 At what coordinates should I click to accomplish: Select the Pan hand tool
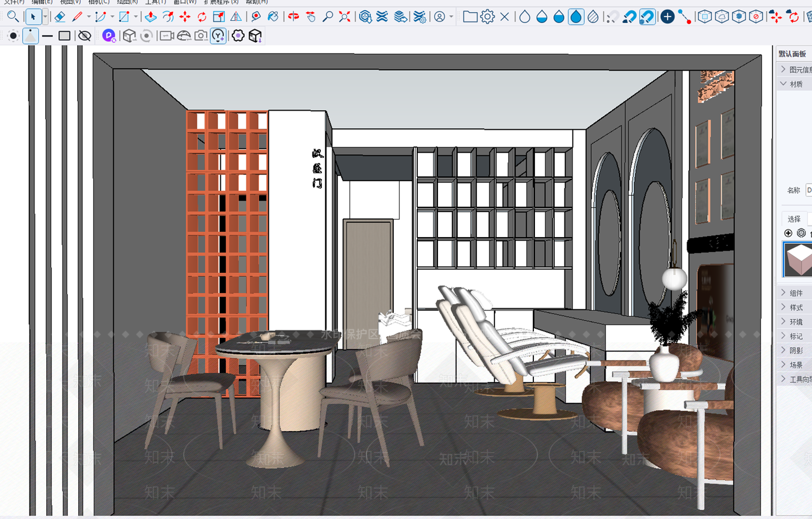(311, 17)
